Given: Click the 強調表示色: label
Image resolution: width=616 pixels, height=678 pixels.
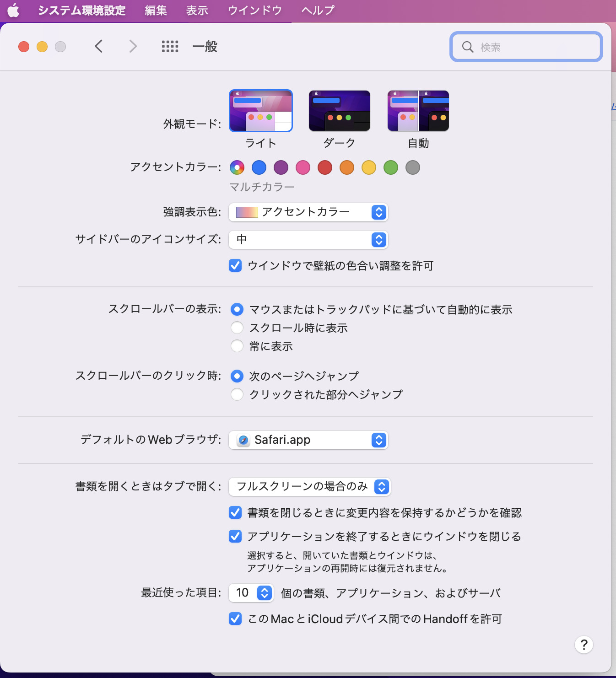Looking at the screenshot, I should 192,212.
